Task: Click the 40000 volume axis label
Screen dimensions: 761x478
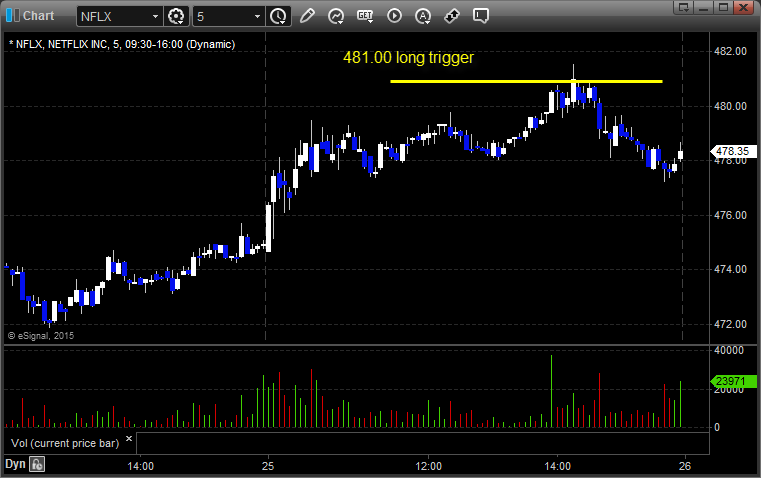Action: [x=729, y=350]
